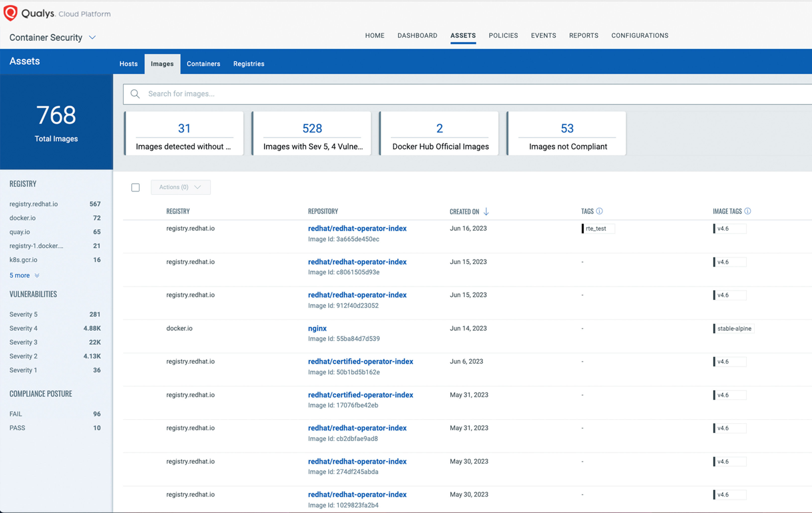812x513 pixels.
Task: Click the Search for images field
Action: (405, 94)
